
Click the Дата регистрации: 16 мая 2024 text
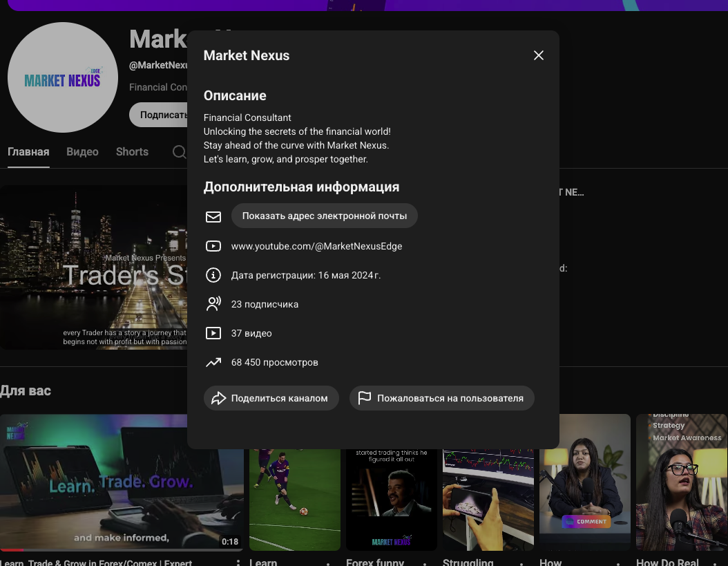tap(306, 275)
